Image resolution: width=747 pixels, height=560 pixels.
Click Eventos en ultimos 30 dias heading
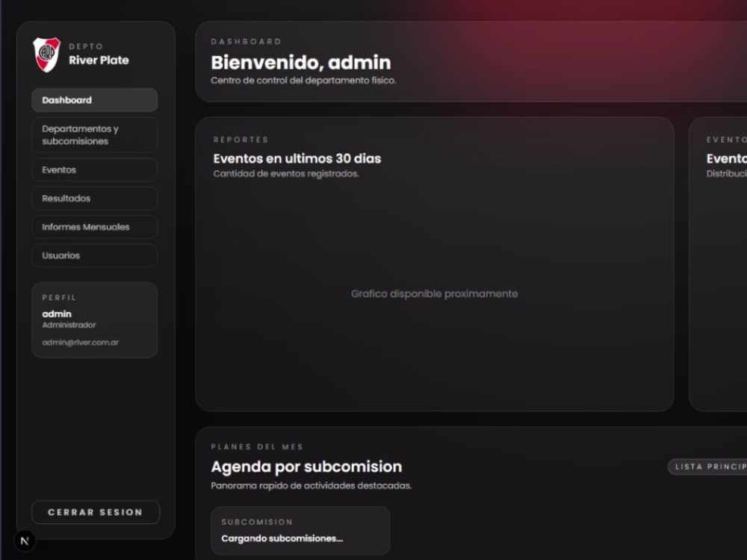coord(297,158)
